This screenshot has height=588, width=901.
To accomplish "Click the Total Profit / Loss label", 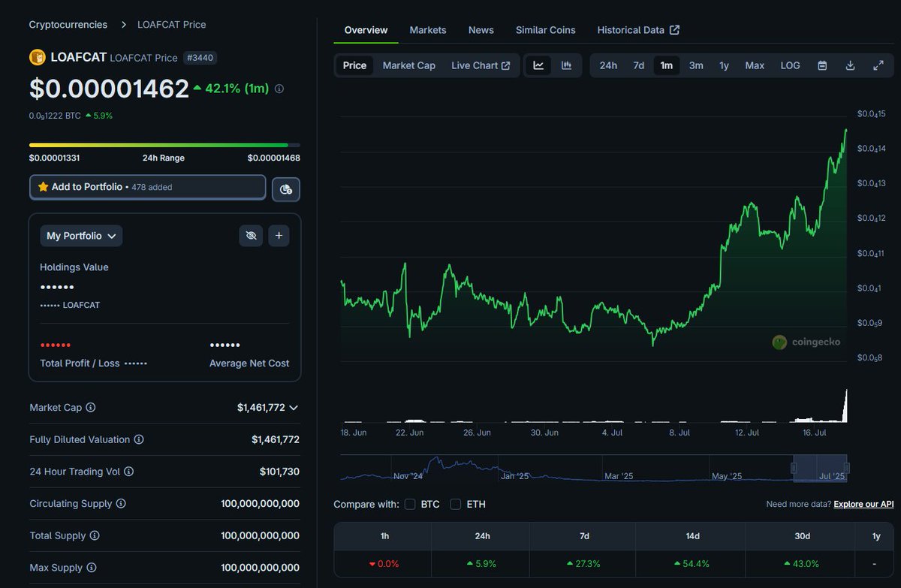I will tap(80, 363).
